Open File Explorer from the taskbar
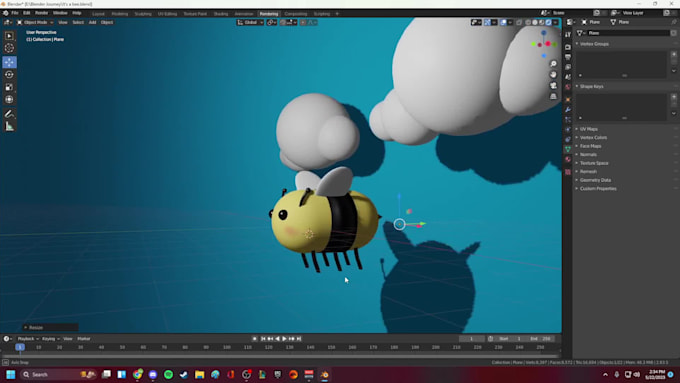 pos(199,374)
